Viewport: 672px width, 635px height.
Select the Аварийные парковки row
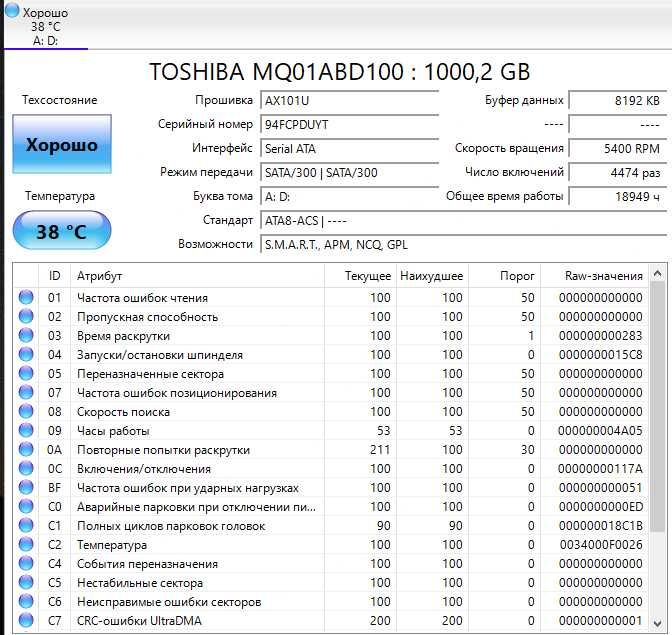pyautogui.click(x=331, y=506)
